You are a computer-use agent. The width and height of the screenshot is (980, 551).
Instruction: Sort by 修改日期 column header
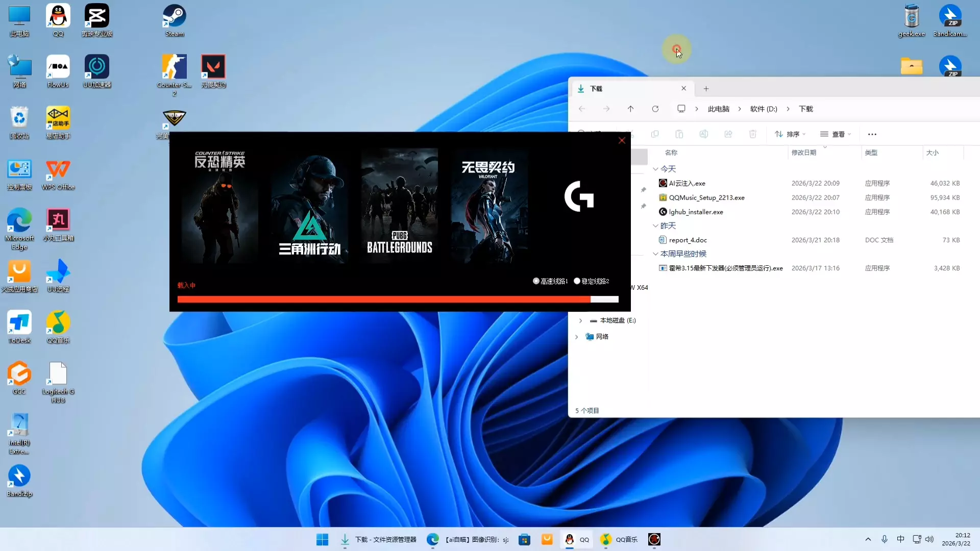pos(804,153)
